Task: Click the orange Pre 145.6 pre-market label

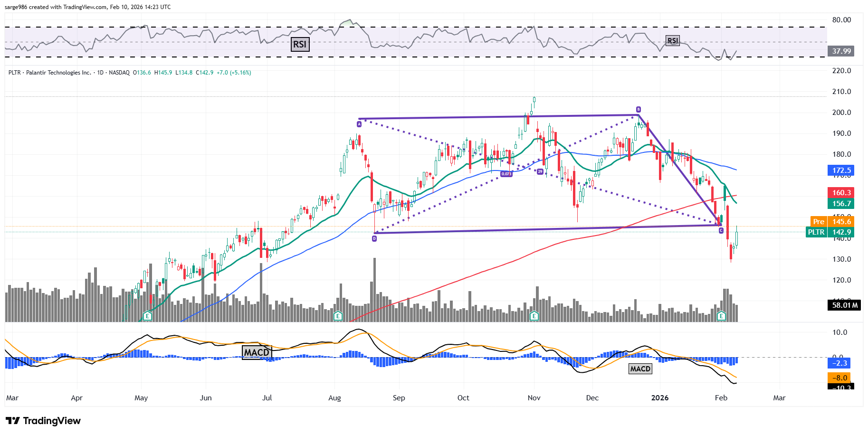Action: pyautogui.click(x=832, y=222)
